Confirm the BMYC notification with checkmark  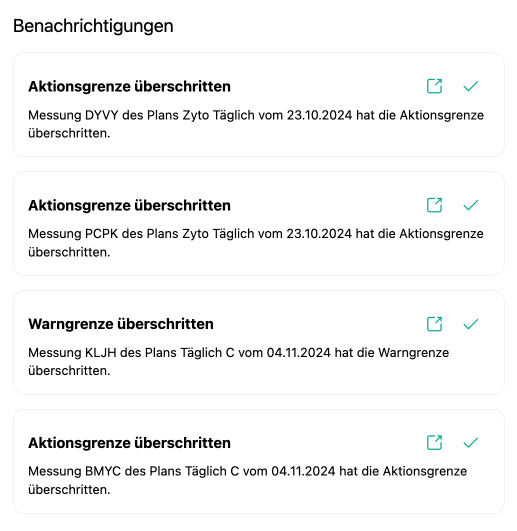pos(471,443)
